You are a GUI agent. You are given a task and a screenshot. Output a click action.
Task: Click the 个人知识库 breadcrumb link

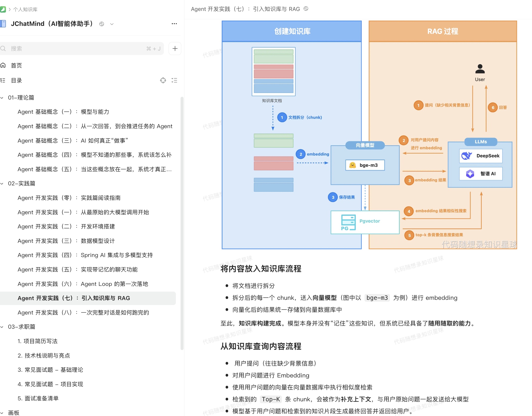(x=25, y=9)
